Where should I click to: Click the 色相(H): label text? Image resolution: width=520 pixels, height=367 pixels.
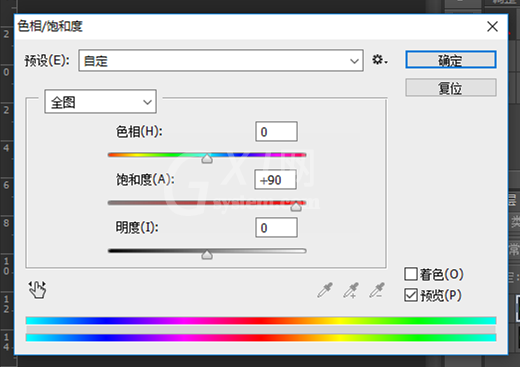click(x=139, y=132)
